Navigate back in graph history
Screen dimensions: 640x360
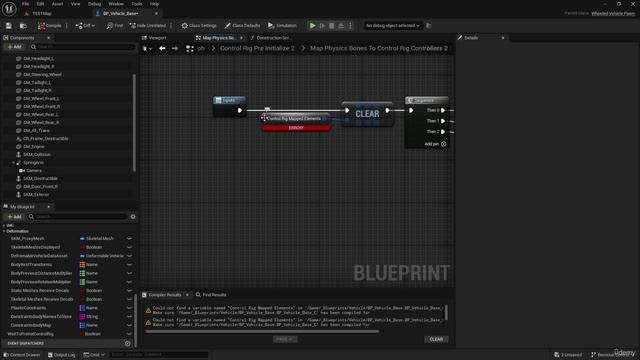[162, 49]
